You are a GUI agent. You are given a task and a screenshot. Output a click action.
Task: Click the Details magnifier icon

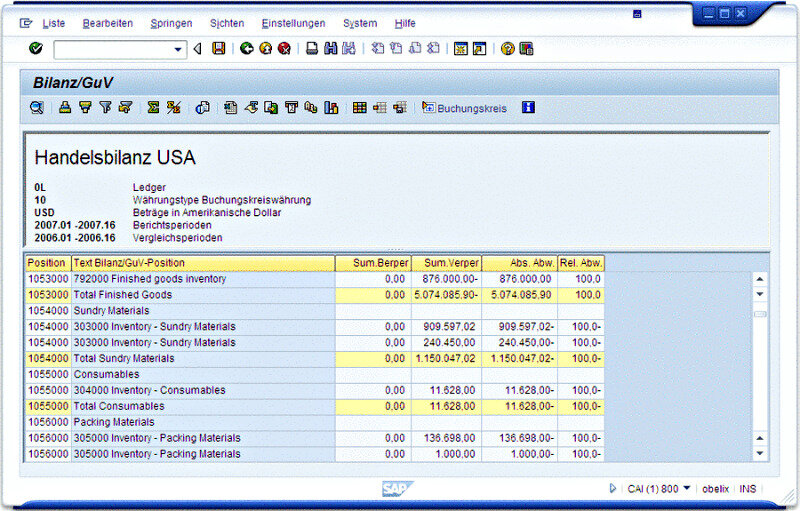[x=36, y=107]
